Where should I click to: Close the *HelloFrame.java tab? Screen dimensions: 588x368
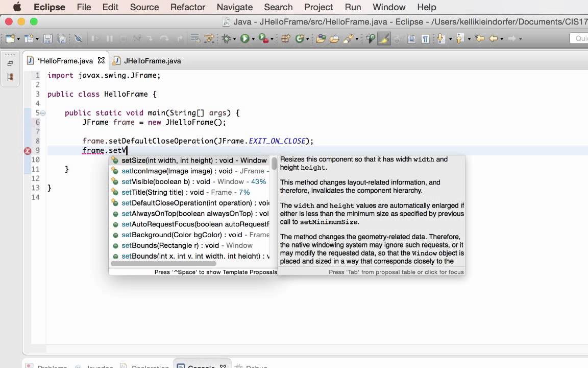[x=101, y=60]
